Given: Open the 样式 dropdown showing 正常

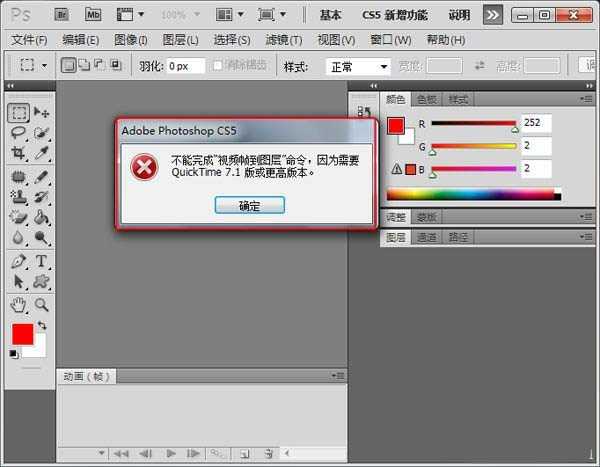Looking at the screenshot, I should coord(358,67).
